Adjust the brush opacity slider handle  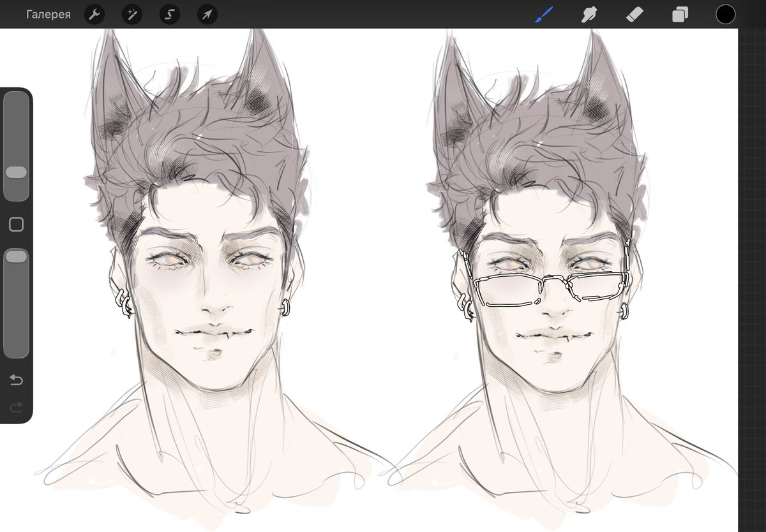(x=16, y=256)
